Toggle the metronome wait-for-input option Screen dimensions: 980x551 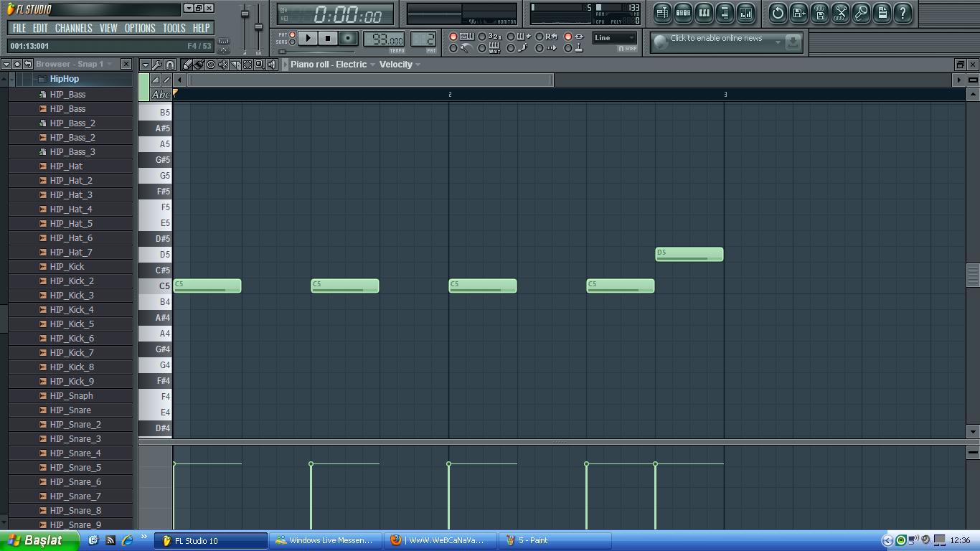(482, 48)
